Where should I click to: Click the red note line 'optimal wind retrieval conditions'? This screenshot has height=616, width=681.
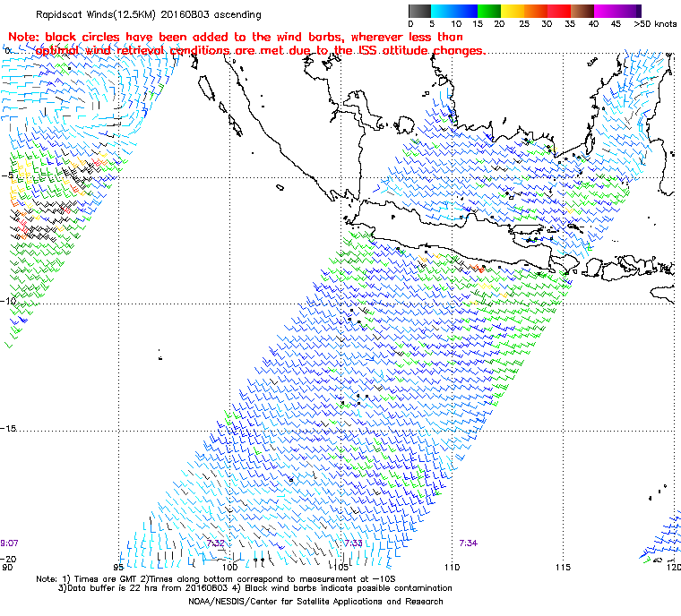click(x=261, y=51)
